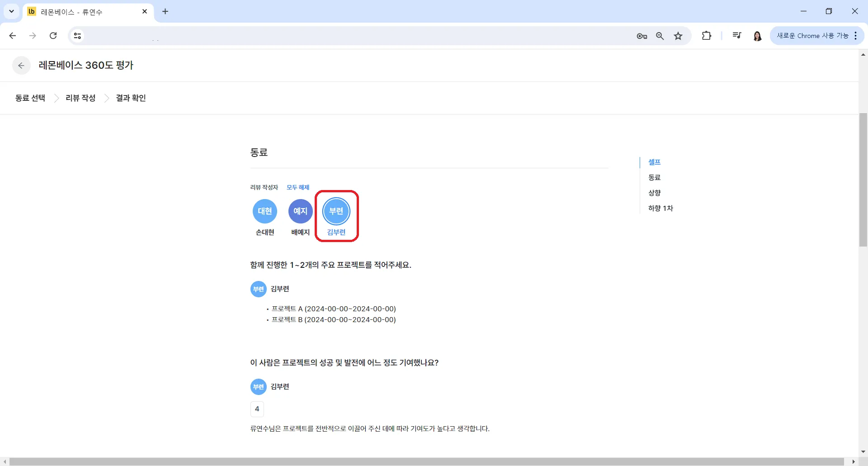The width and height of the screenshot is (868, 466).
Task: Click the scroll down arrow
Action: [x=863, y=452]
